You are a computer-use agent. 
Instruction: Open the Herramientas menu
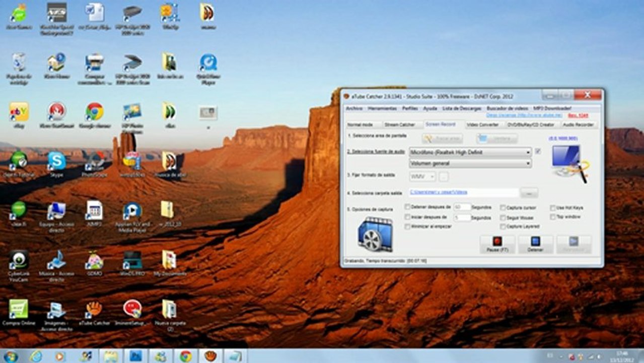(382, 108)
